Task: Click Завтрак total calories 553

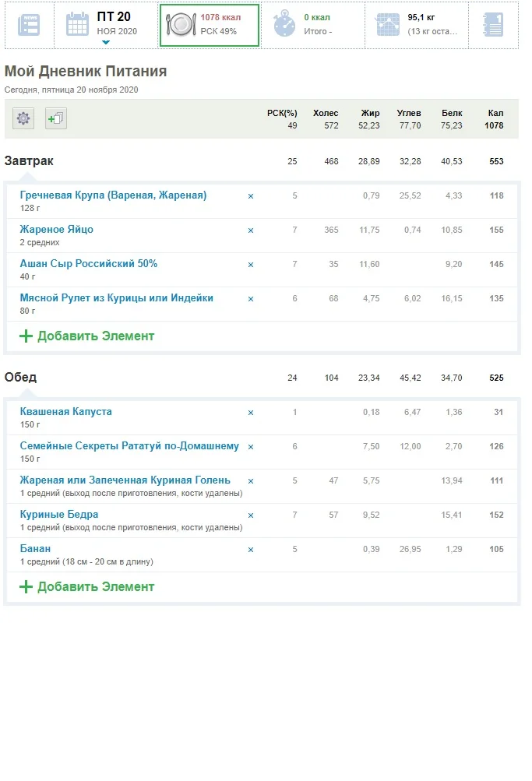Action: point(496,161)
